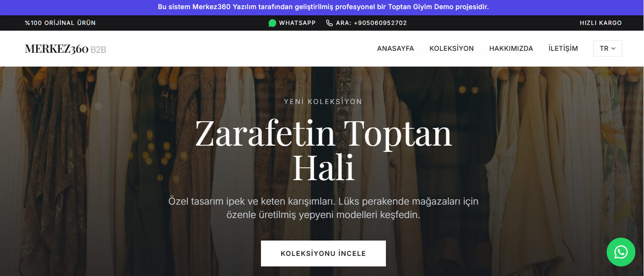Click the 'Zarafetin Toptan Hali' headline
Image resolution: width=644 pixels, height=276 pixels.
click(x=323, y=150)
